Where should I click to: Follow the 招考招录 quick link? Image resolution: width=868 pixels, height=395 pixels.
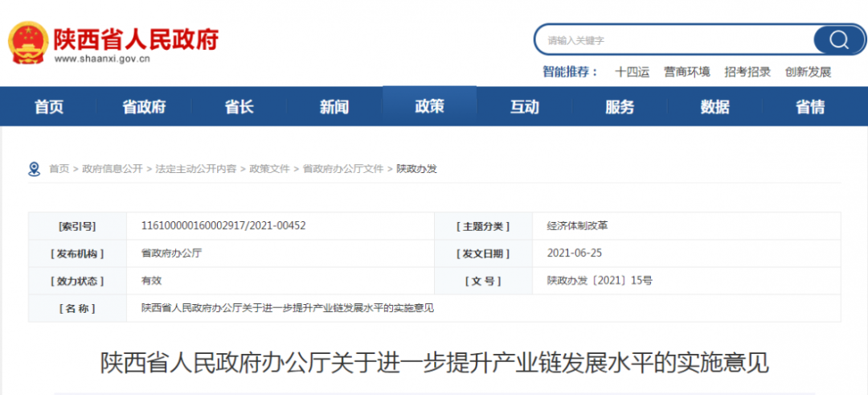click(x=747, y=72)
